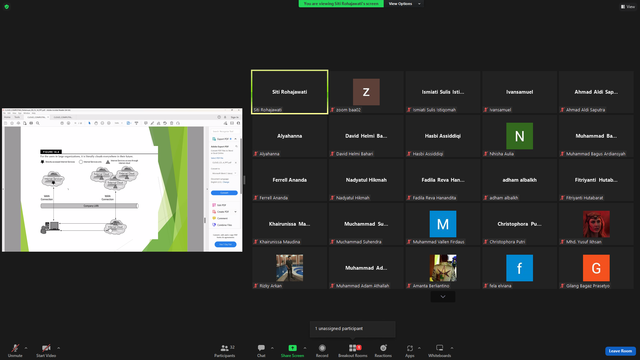Viewport: 640px width, 360px height.
Task: Click Gilang Bagaz Prasetyo's G avatar tile
Action: [x=596, y=268]
